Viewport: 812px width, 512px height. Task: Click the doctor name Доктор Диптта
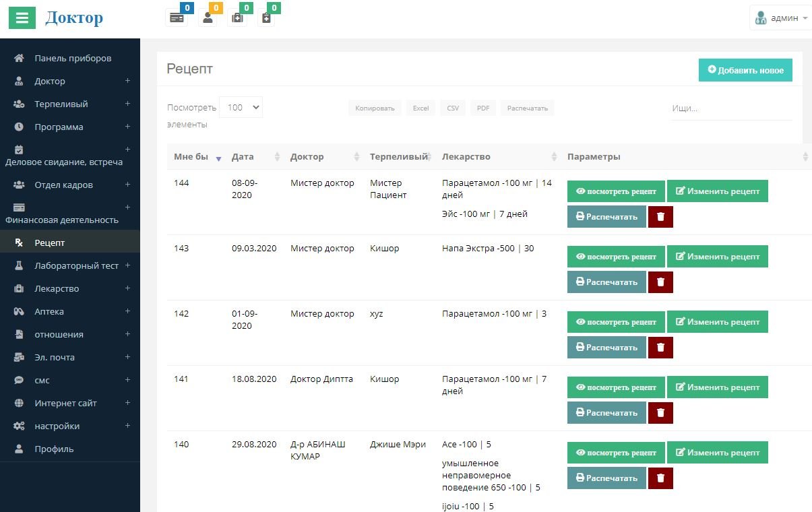[x=321, y=379]
